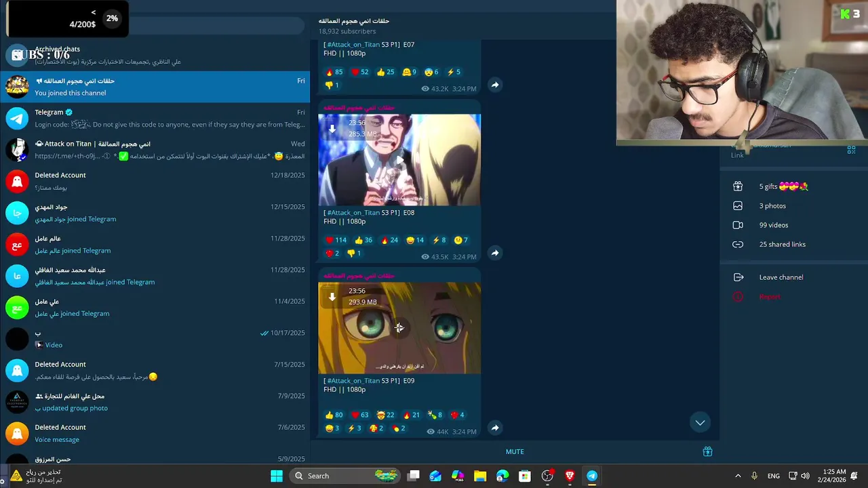Open the Telegram verified chat with login code
This screenshot has height=488, width=868.
(155, 118)
